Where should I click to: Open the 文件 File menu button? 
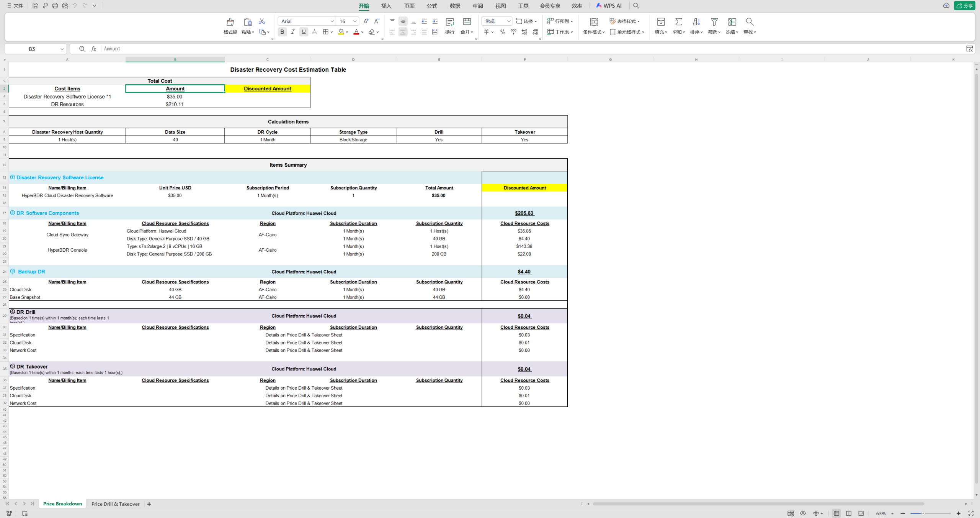coord(15,6)
